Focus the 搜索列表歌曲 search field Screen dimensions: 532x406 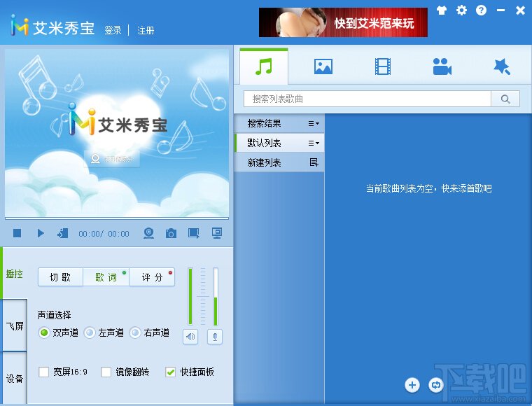(x=367, y=99)
